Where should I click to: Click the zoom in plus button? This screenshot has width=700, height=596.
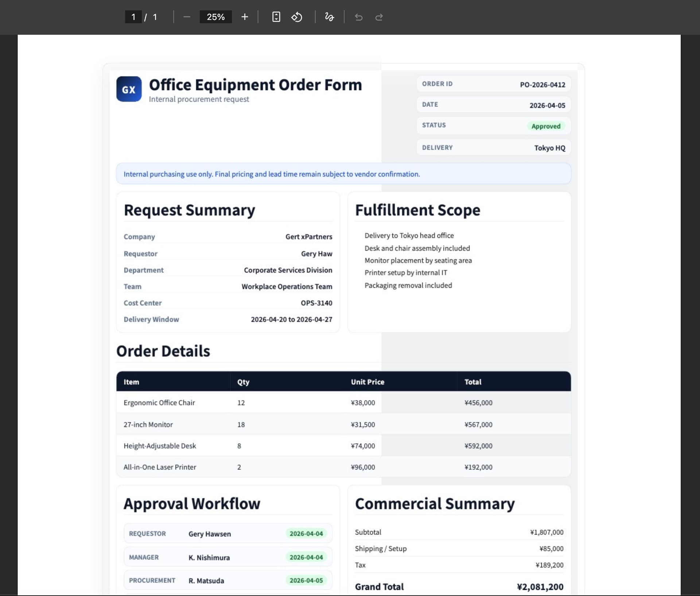tap(245, 17)
